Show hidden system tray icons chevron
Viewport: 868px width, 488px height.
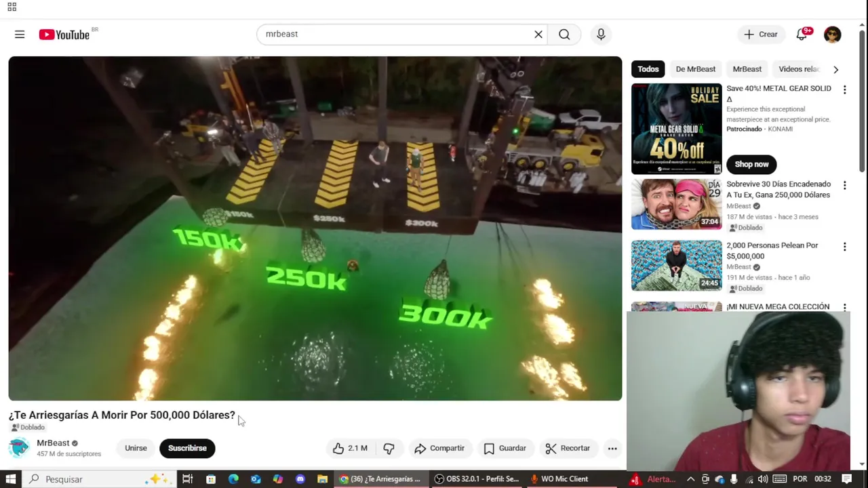691,479
